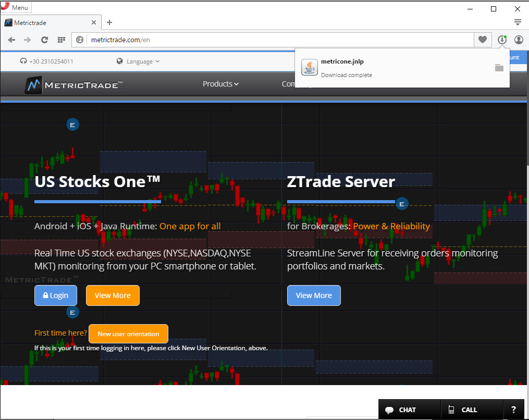This screenshot has width=529, height=420.
Task: Expand the Products menu
Action: [220, 84]
